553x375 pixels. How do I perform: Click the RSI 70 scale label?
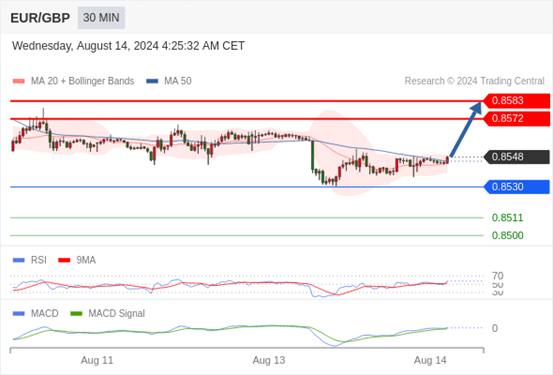point(498,276)
